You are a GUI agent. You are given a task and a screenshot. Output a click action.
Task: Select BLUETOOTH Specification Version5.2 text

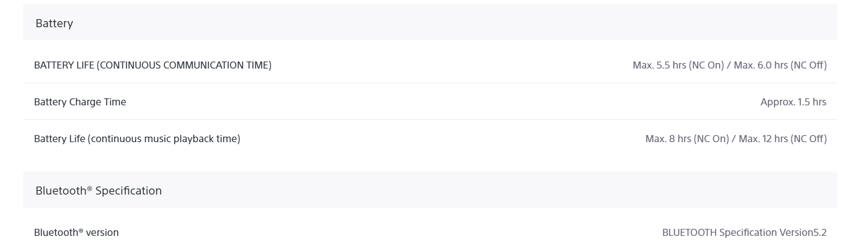[x=744, y=232]
